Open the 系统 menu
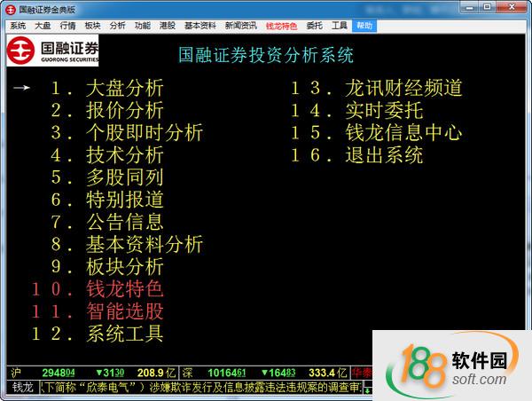 [18, 26]
